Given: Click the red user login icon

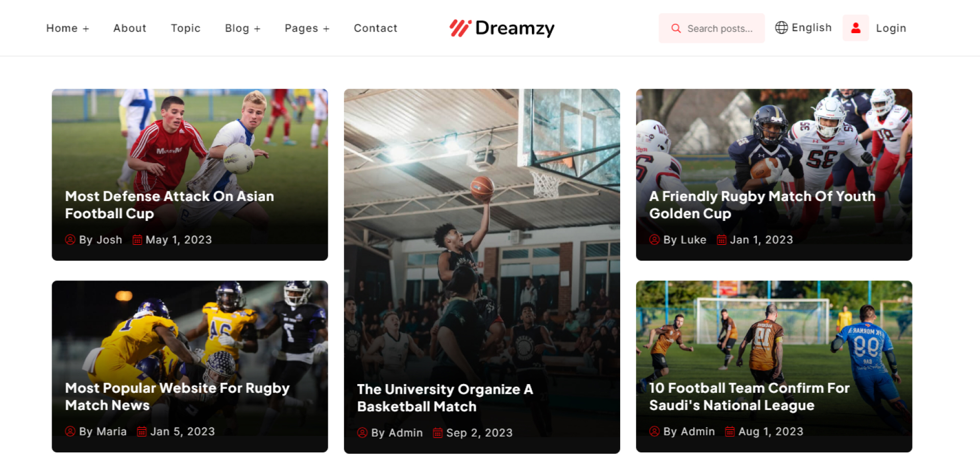Looking at the screenshot, I should click(855, 28).
